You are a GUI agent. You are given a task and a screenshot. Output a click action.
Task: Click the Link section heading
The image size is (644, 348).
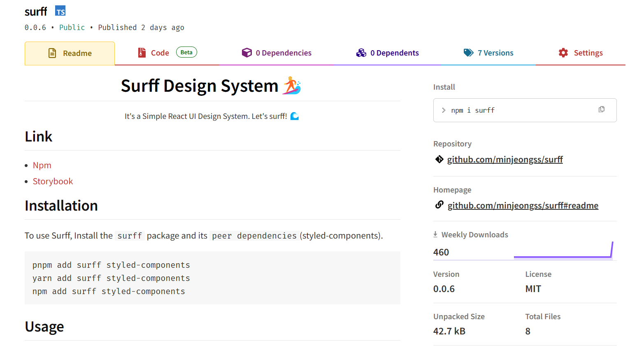point(39,137)
